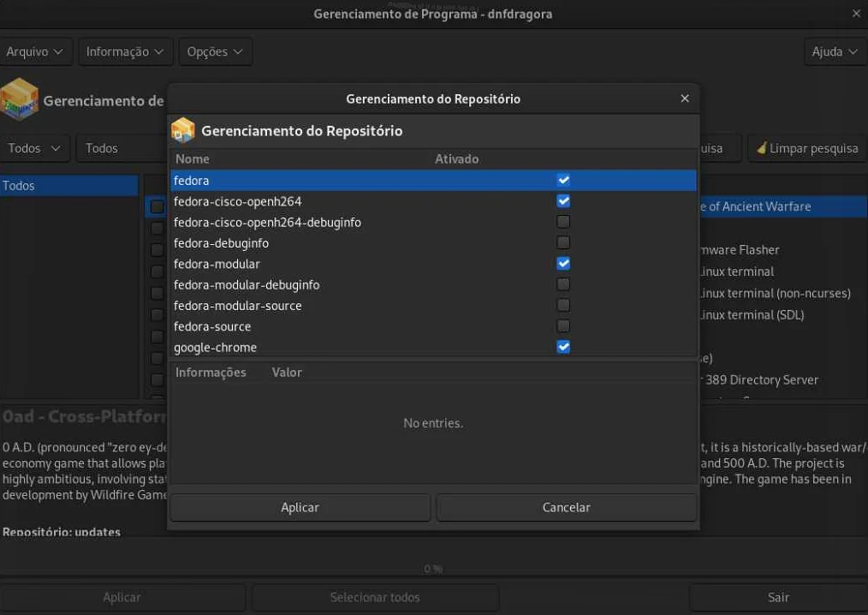Select the fedora-modular-source row name

tap(237, 306)
